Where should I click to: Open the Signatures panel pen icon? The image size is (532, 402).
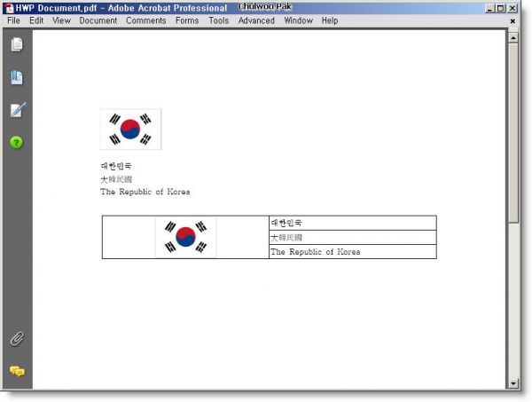(18, 110)
